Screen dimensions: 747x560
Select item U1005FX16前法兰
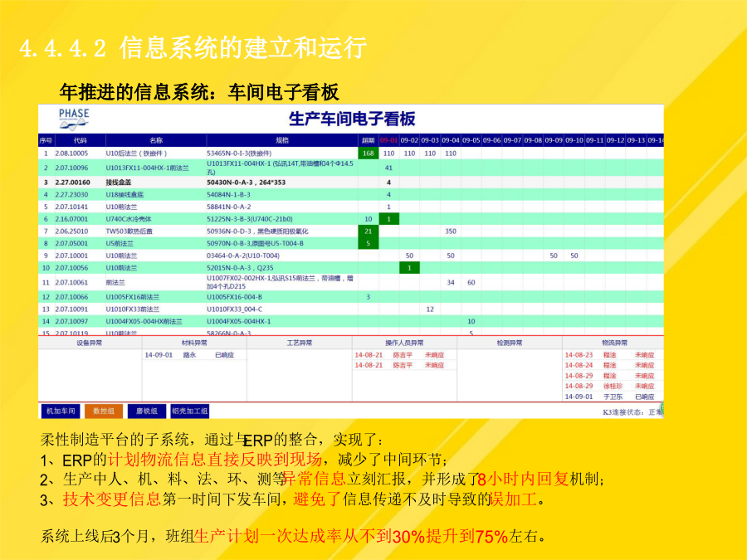(133, 297)
